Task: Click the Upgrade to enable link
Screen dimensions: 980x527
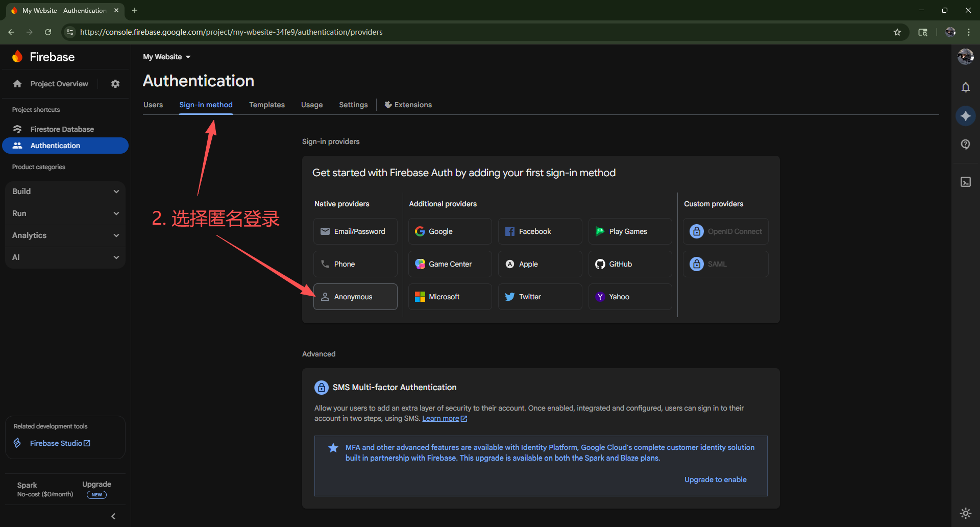Action: click(715, 480)
